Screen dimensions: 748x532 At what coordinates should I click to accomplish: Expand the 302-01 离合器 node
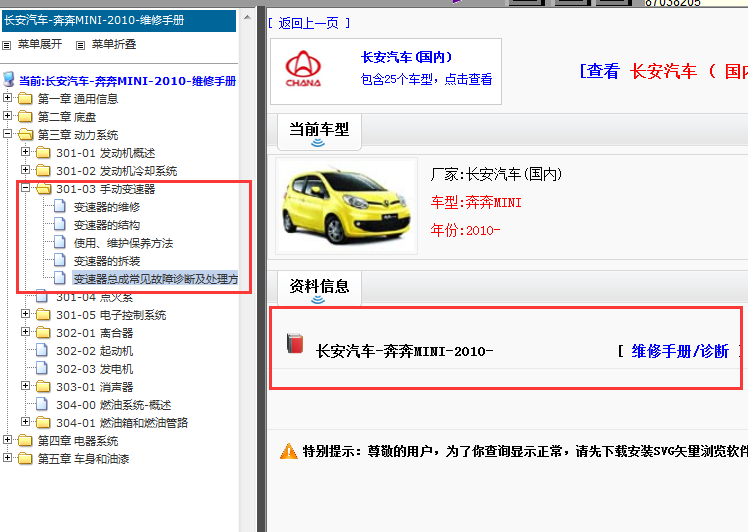[x=26, y=332]
